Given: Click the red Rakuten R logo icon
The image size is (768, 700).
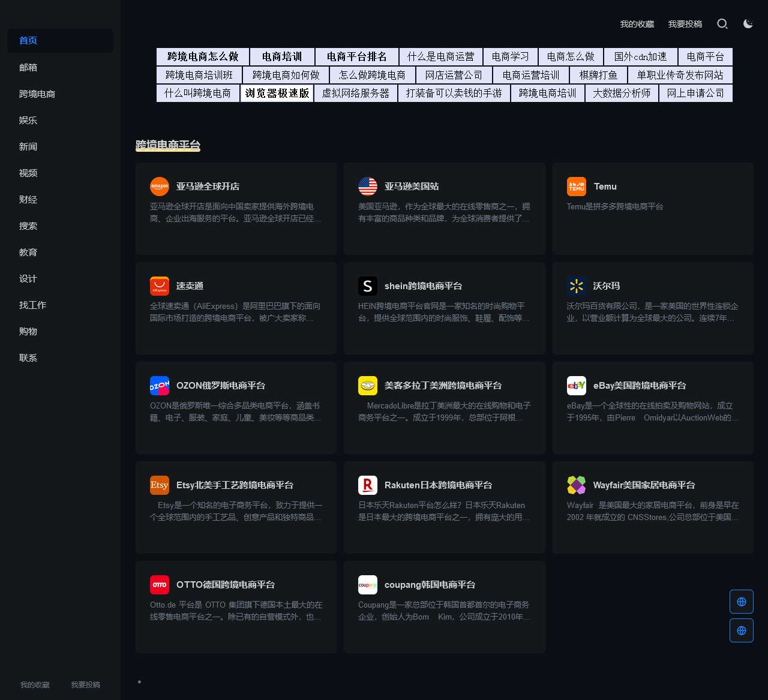Looking at the screenshot, I should point(368,485).
